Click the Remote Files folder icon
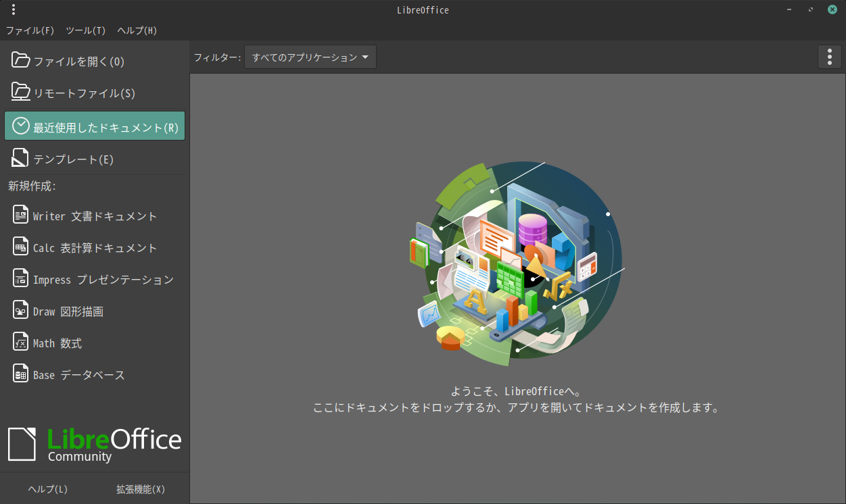The height and width of the screenshot is (504, 846). coord(21,93)
